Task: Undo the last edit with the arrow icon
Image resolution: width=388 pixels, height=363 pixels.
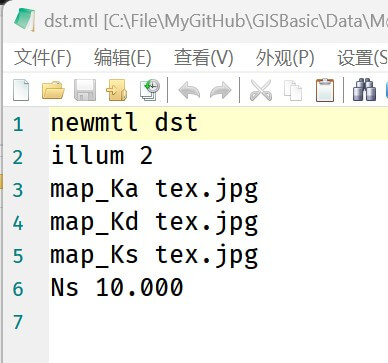Action: pos(189,90)
